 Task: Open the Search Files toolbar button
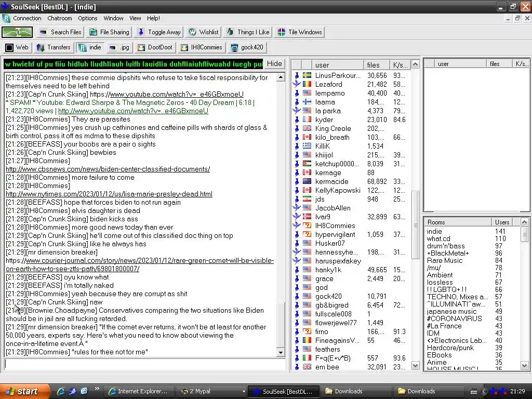[60, 32]
